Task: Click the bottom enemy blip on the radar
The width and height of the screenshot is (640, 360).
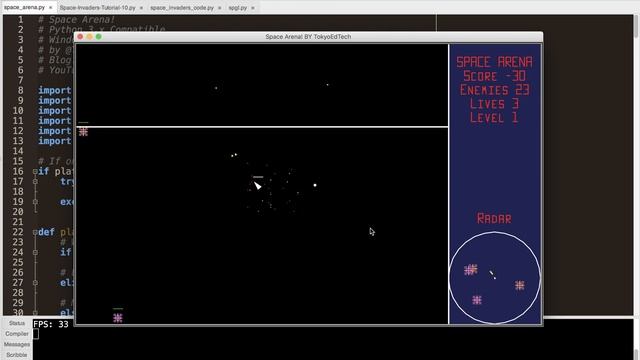Action: tap(477, 300)
